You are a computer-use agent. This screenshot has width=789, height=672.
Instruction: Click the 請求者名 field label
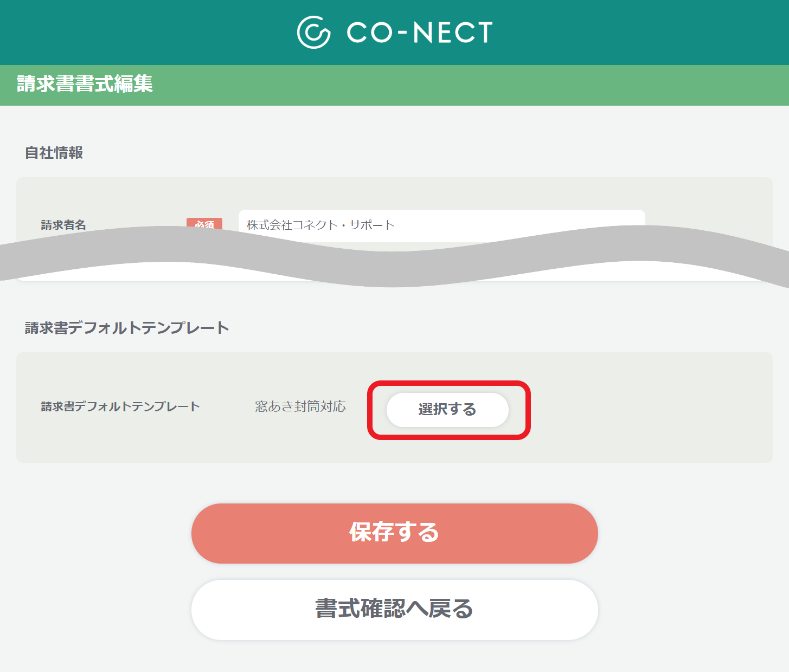point(63,225)
